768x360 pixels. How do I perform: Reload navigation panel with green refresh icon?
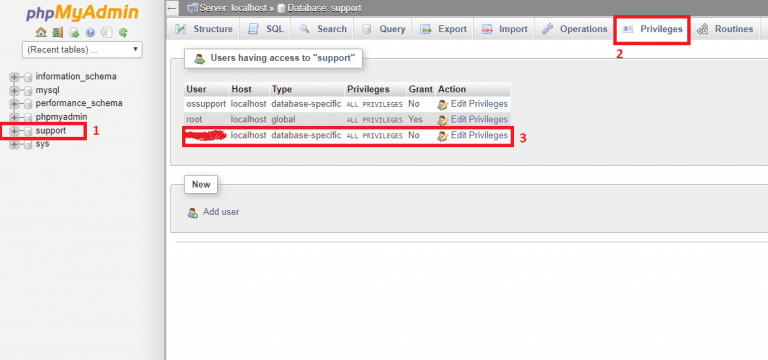pos(123,33)
